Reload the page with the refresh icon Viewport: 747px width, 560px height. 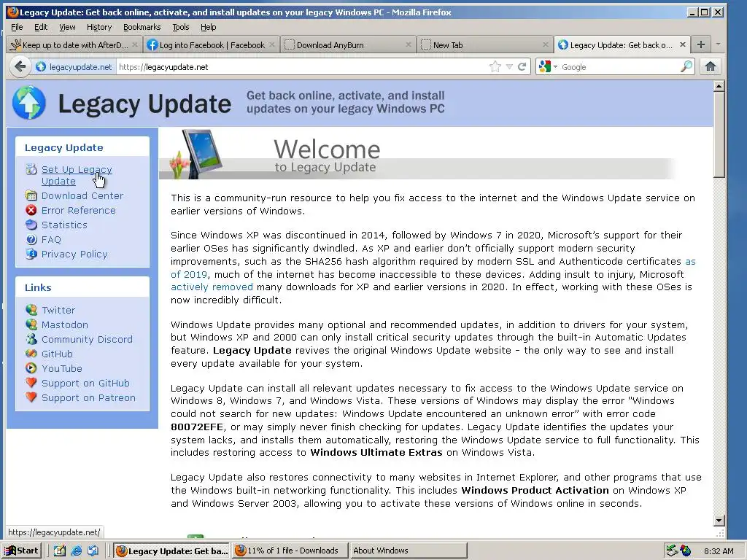[x=522, y=66]
